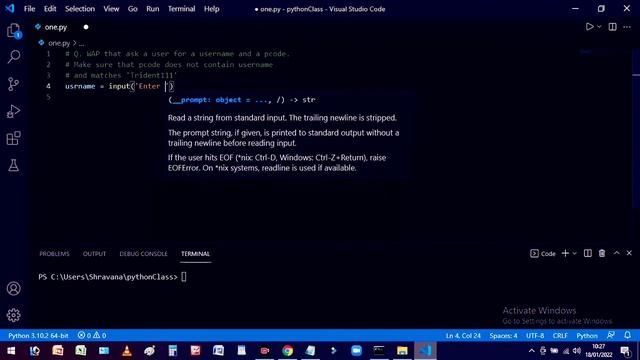Open Google Chrome from the taskbar
Viewport: 640px width, 360px height.
[x=287, y=351]
